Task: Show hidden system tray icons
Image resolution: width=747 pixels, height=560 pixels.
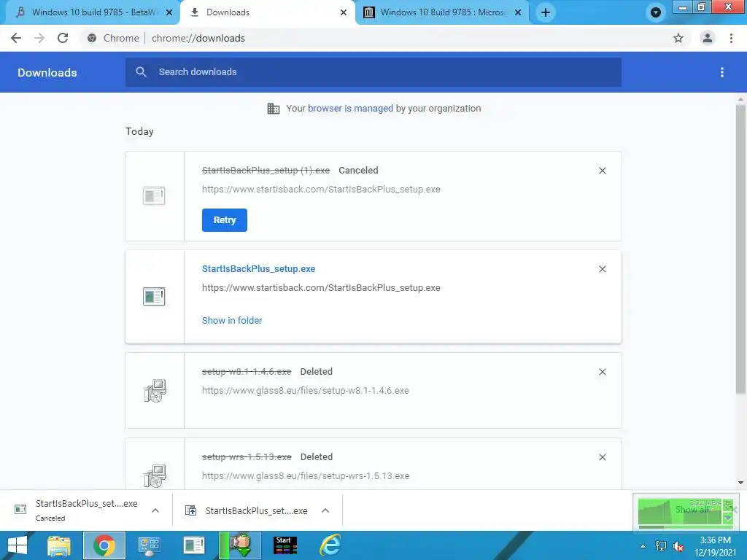Action: tap(643, 546)
